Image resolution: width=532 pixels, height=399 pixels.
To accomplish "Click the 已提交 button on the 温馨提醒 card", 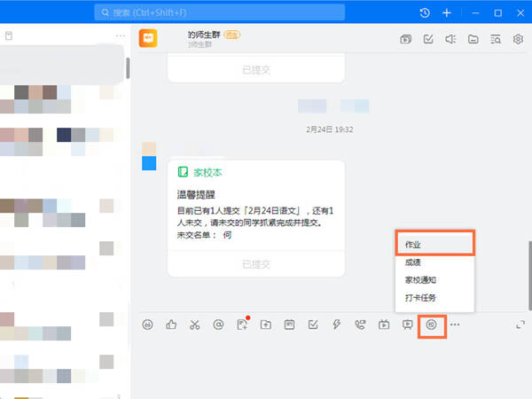I will [256, 264].
